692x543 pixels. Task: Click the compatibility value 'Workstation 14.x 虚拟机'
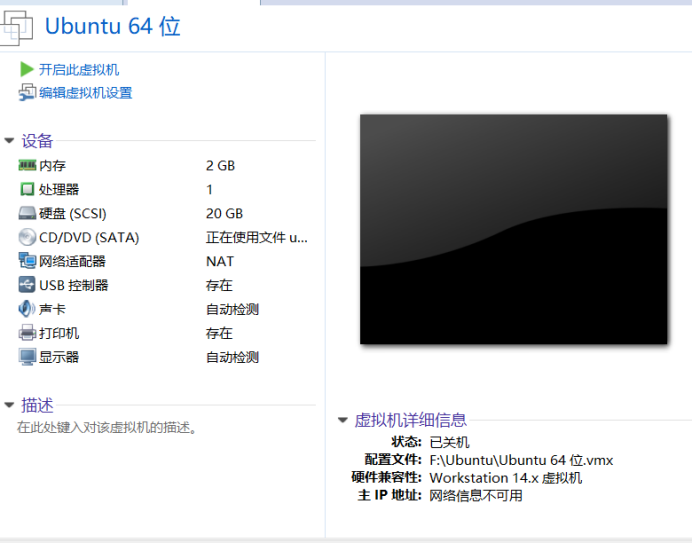point(506,478)
